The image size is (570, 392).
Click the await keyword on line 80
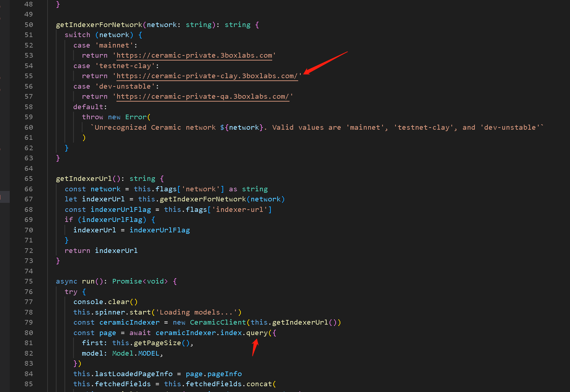point(140,333)
